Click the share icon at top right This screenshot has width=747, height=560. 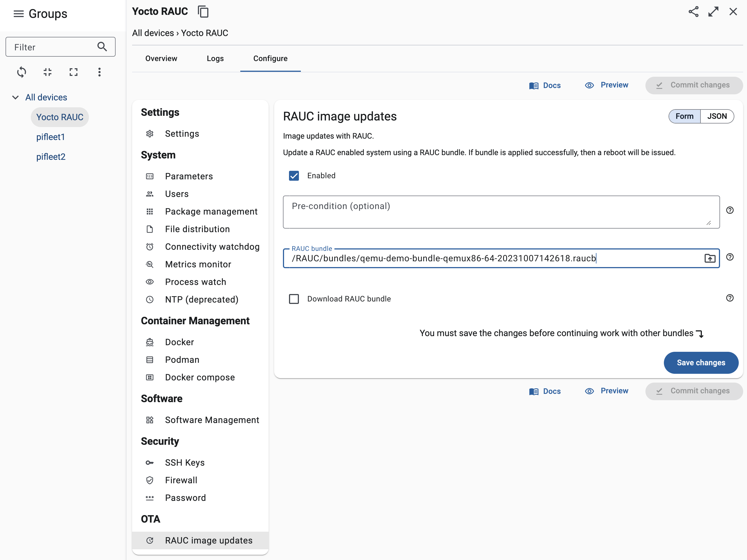click(x=694, y=11)
